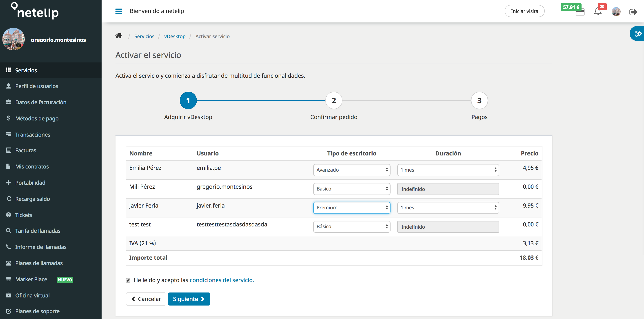Click the Planes de soporte check icon
The image size is (644, 319).
point(9,311)
